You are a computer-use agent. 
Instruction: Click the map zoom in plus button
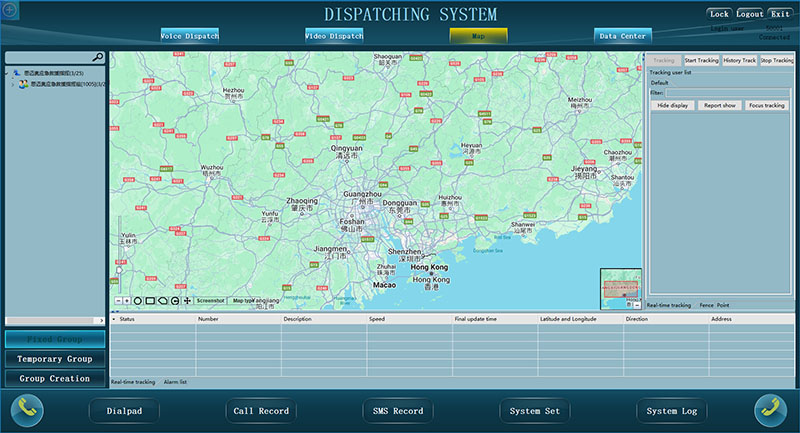[127, 301]
